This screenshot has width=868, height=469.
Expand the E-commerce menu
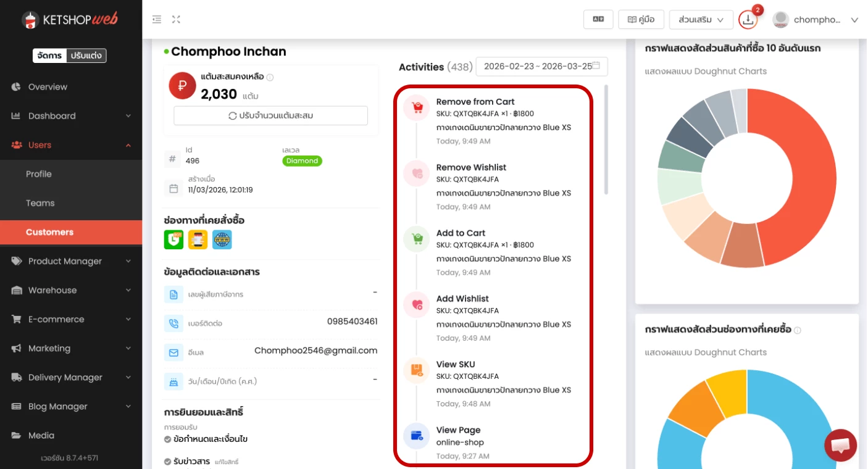pyautogui.click(x=71, y=319)
